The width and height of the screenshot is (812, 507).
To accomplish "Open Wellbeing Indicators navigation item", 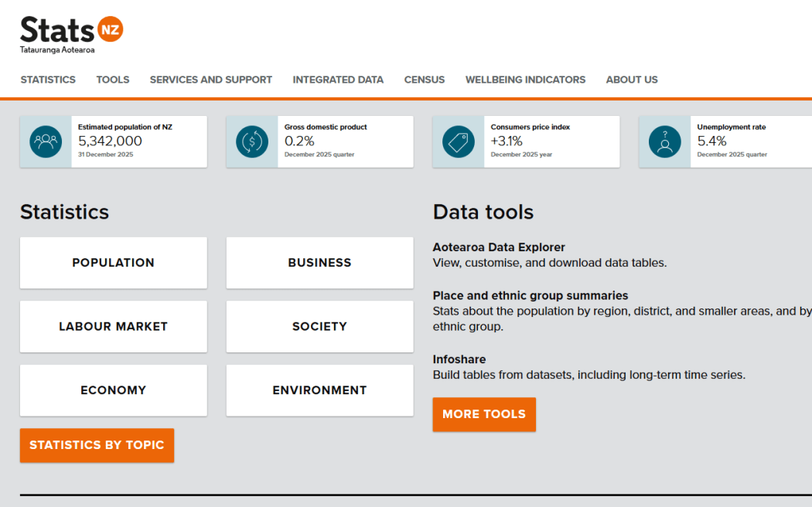I will coord(525,80).
